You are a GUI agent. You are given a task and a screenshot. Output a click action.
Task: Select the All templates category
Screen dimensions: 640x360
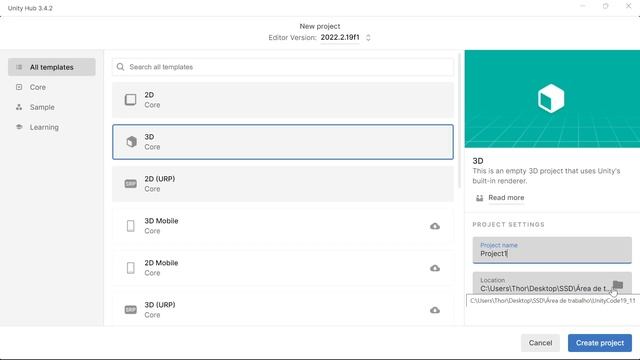point(51,67)
